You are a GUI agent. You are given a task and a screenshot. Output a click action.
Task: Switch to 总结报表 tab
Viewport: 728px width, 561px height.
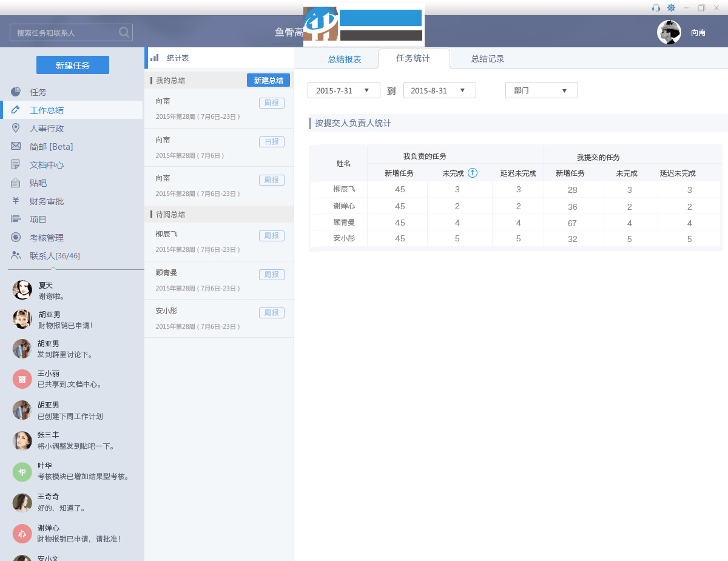pos(345,59)
